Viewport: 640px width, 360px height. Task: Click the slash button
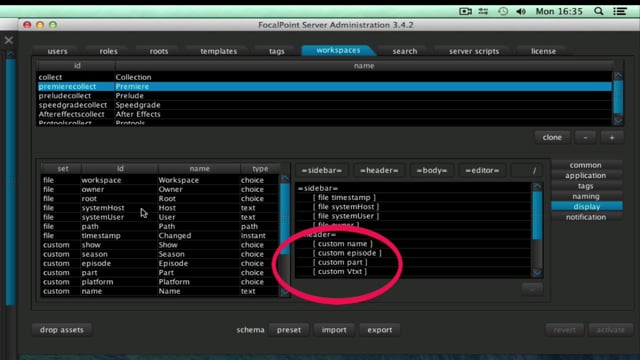[528, 170]
